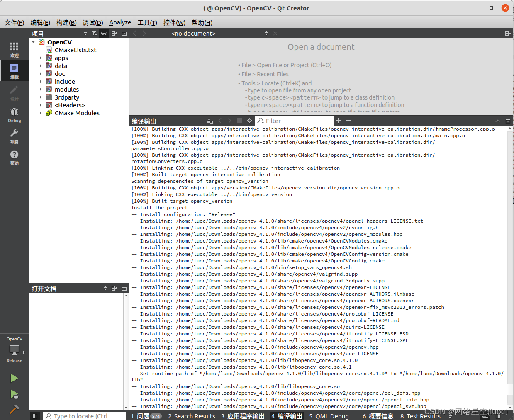Open the OpenCV Release kit selector
This screenshot has width=514, height=420.
[x=14, y=350]
